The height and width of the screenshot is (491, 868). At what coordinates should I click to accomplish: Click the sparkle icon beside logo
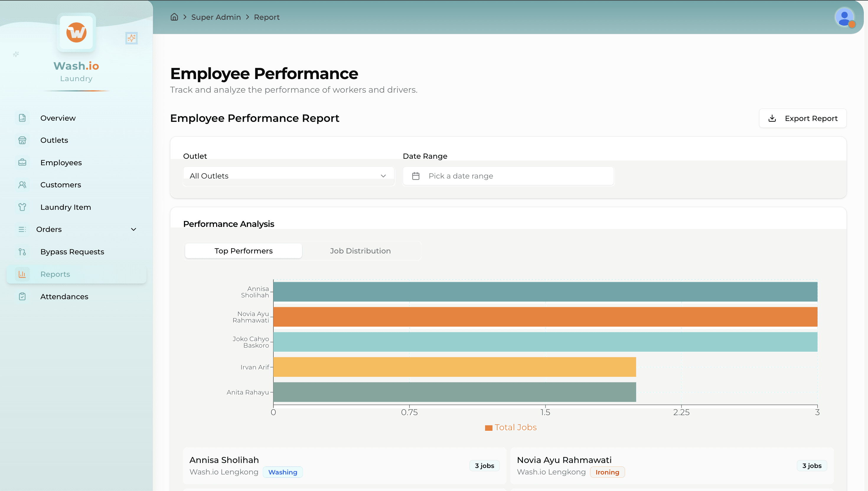tap(131, 38)
